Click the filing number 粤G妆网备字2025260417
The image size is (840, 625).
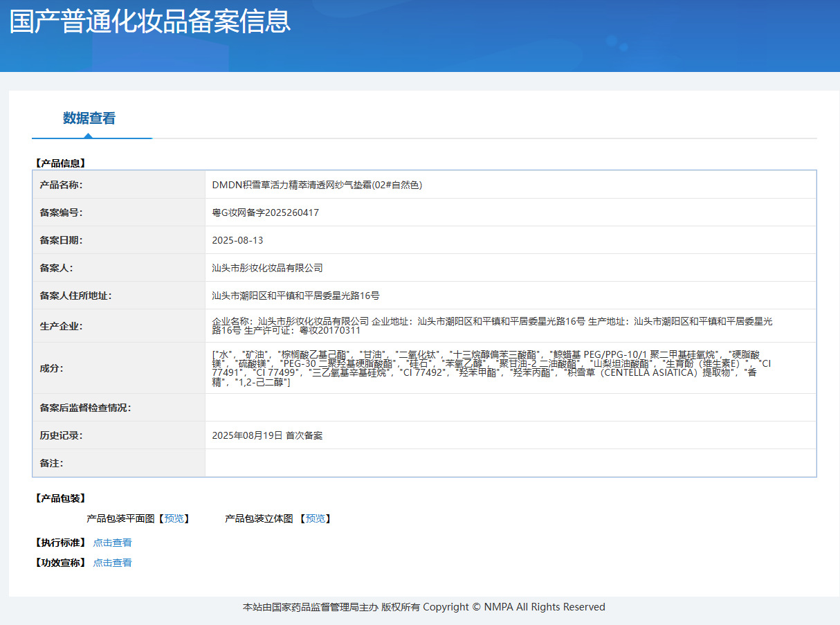point(265,212)
